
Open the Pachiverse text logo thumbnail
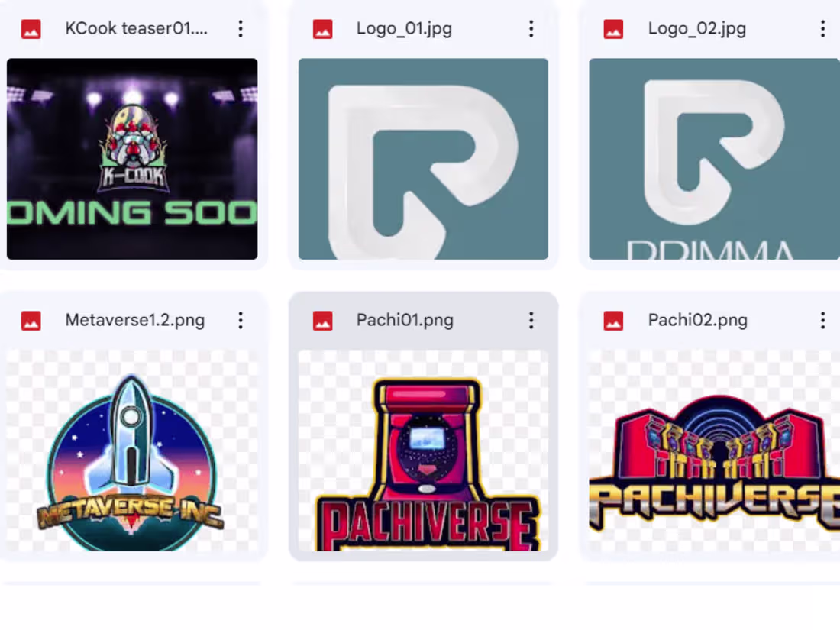pyautogui.click(x=713, y=451)
